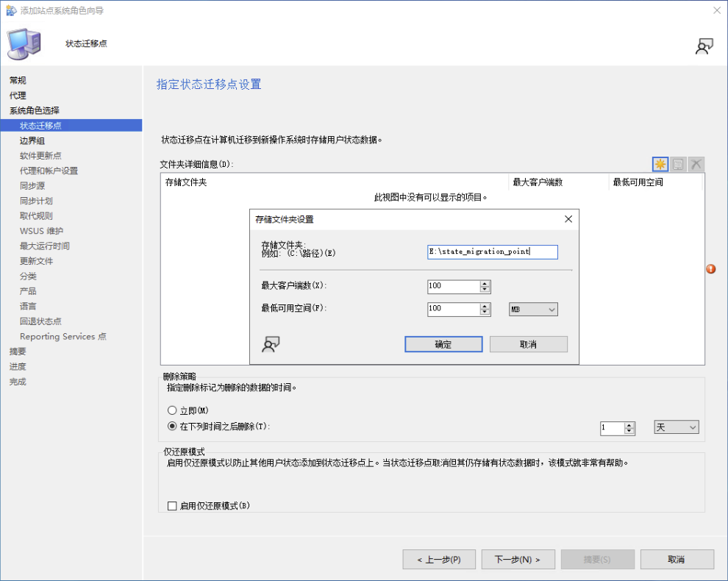Select 完成 in wizard navigation
This screenshot has height=581, width=728.
point(18,382)
